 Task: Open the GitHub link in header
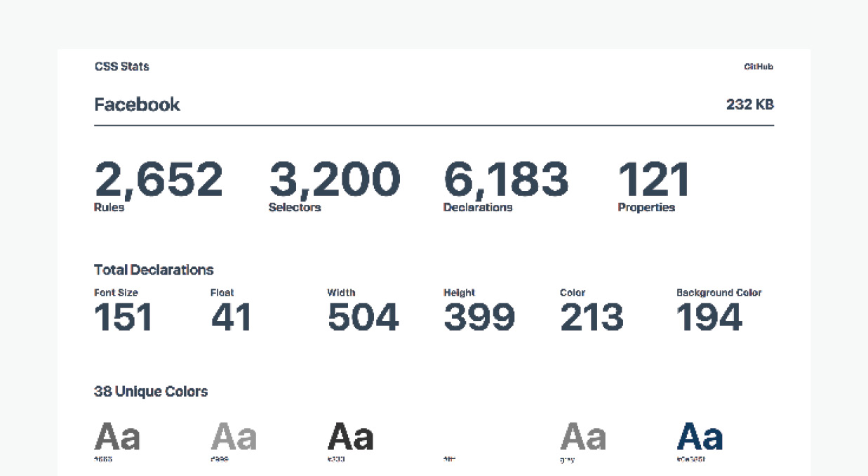(x=759, y=67)
